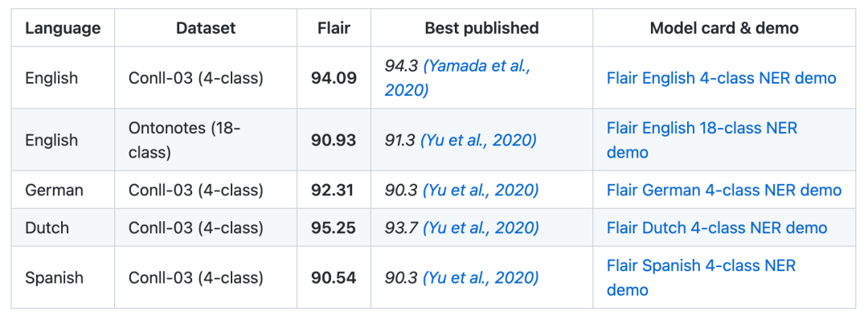This screenshot has width=868, height=320.
Task: Open Flair English 4-class NER demo link
Action: 721,78
